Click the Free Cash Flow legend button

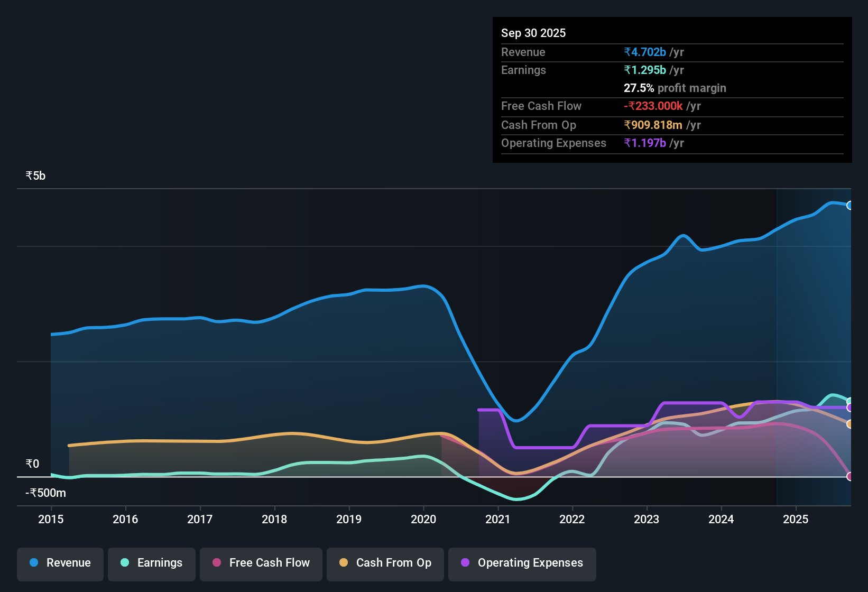261,563
